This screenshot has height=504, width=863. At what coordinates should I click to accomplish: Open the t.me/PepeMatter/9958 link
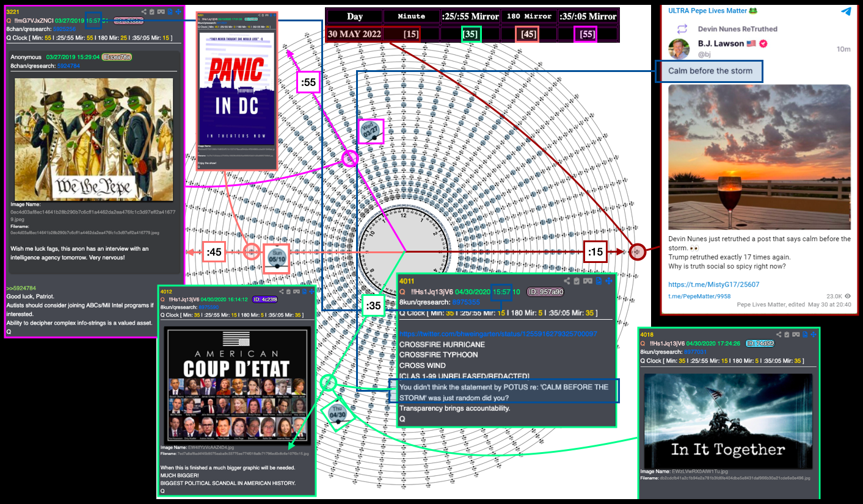[x=699, y=297]
